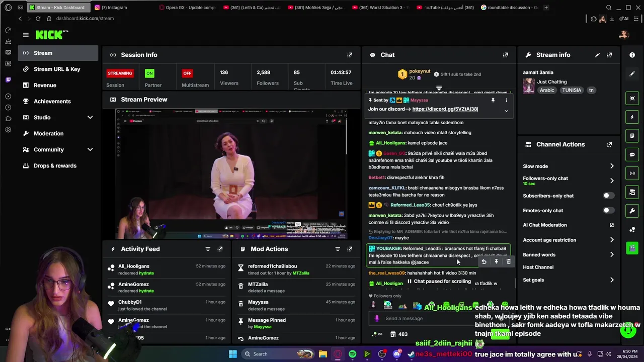Open AI Chat Moderation external link
The width and height of the screenshot is (644, 362).
point(612,225)
